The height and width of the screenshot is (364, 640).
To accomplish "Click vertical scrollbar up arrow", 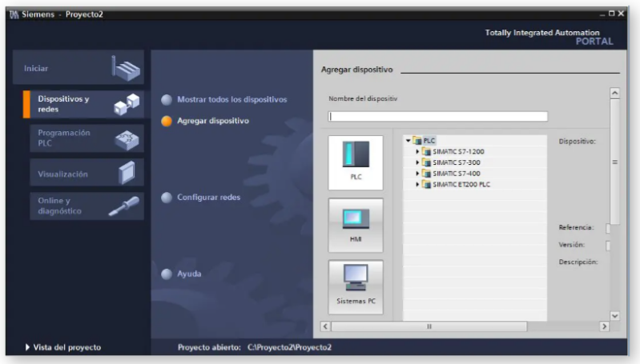I will 614,94.
